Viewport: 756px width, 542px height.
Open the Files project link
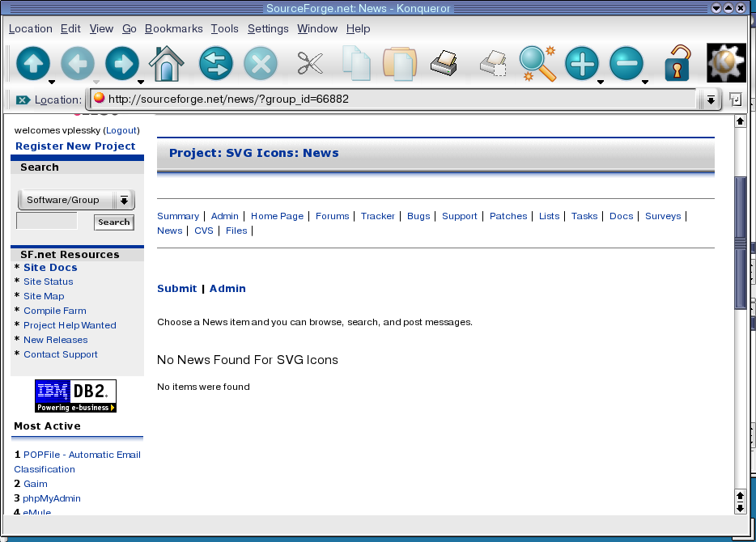(x=236, y=231)
